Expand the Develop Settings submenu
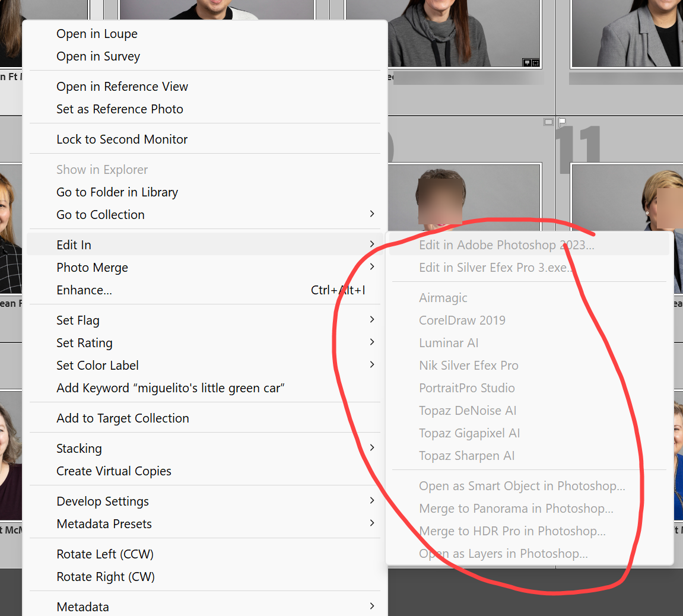Viewport: 683px width, 616px height. click(102, 501)
